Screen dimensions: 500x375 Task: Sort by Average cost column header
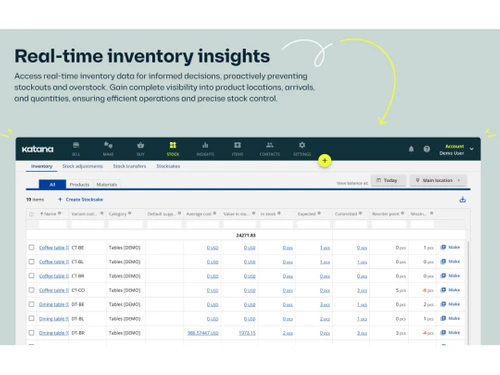click(x=199, y=214)
